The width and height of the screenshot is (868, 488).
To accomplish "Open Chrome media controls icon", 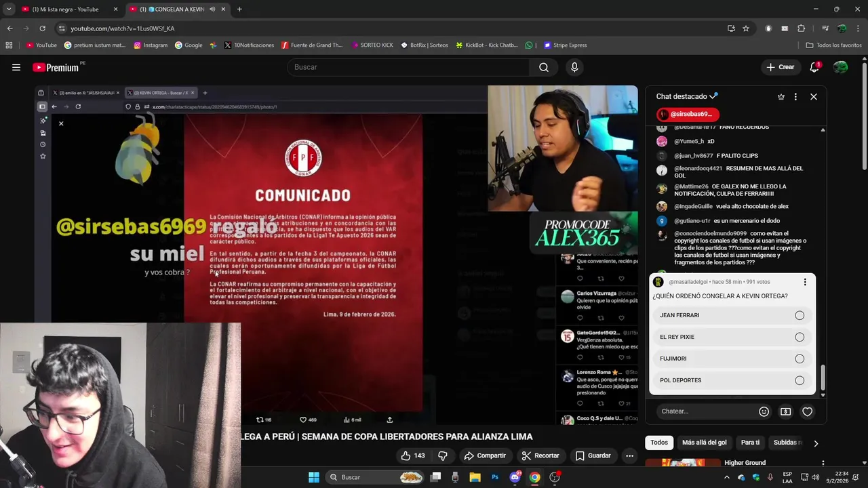I will (x=825, y=28).
